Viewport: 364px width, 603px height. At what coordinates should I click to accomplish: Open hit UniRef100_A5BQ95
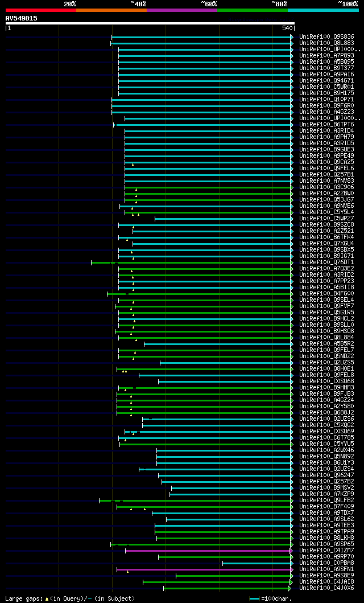(327, 62)
